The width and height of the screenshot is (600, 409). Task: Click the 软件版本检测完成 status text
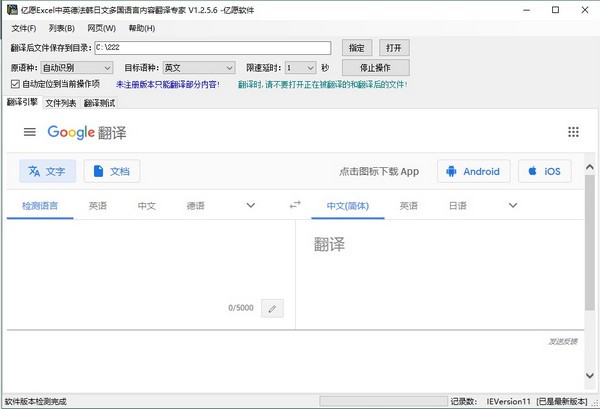(36, 401)
